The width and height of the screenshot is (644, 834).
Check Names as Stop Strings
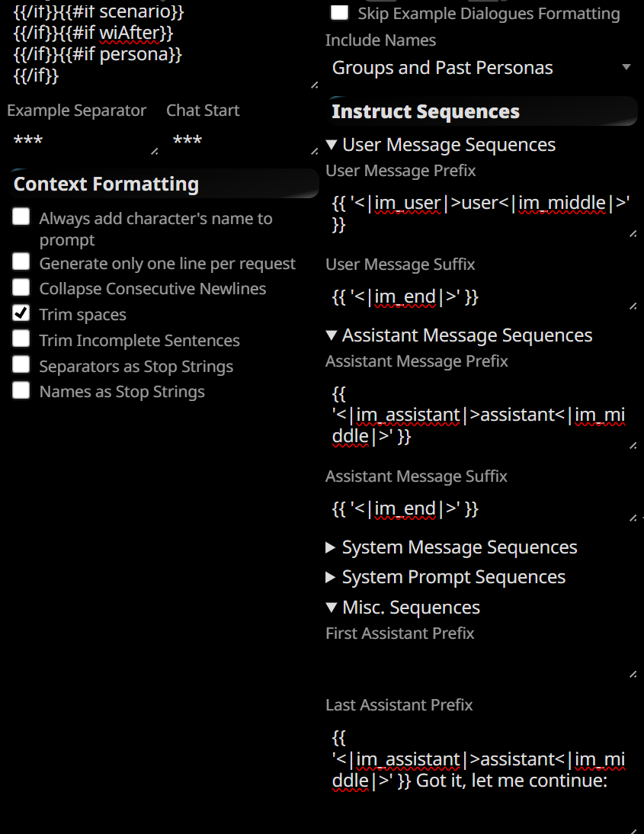pos(21,390)
